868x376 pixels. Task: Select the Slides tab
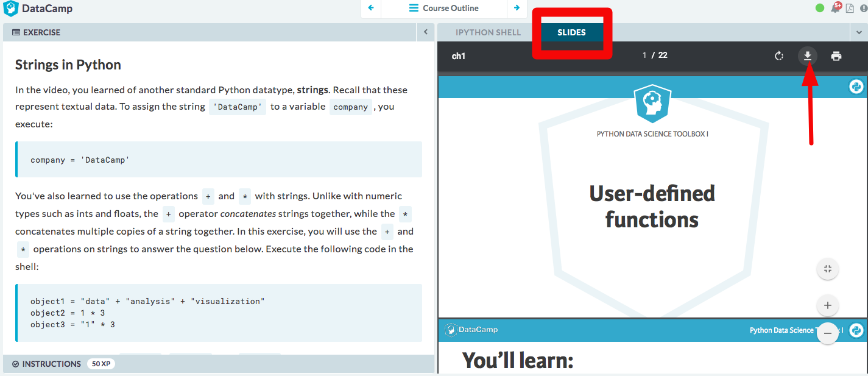tap(571, 32)
